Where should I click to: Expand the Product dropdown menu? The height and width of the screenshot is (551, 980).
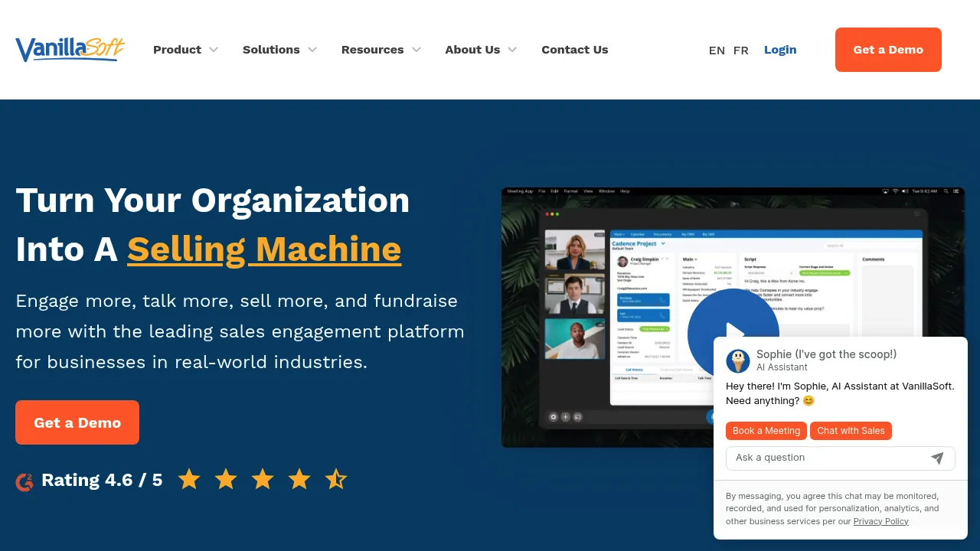[x=185, y=50]
